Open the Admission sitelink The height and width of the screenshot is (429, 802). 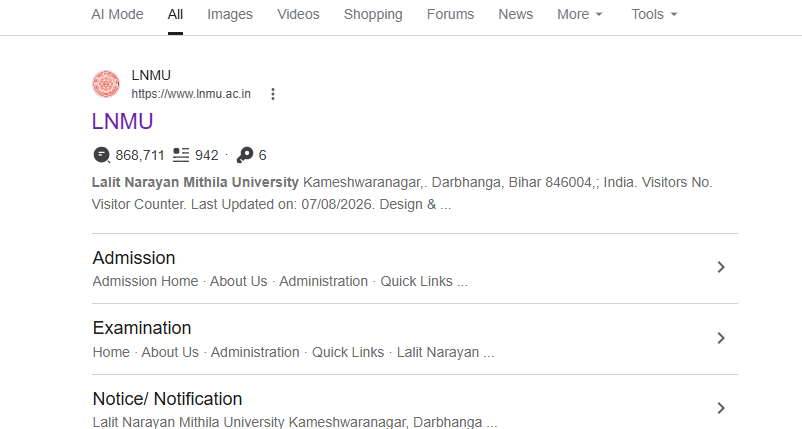click(x=134, y=258)
